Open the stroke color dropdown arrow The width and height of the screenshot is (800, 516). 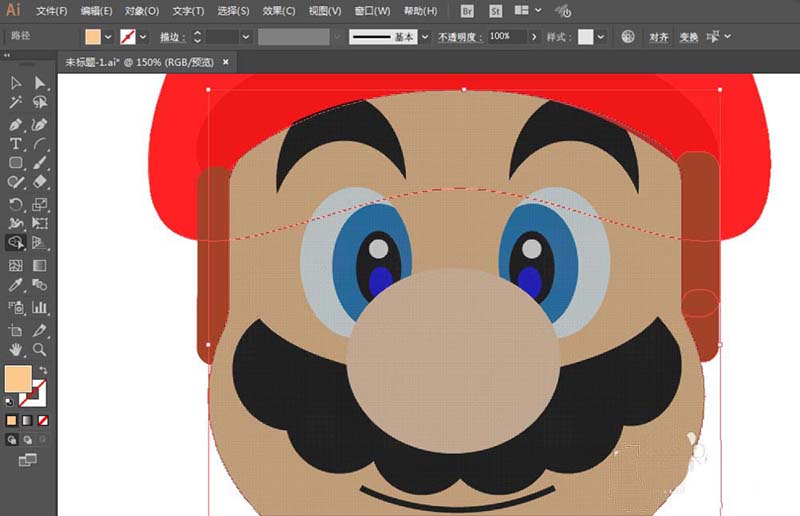pos(143,37)
